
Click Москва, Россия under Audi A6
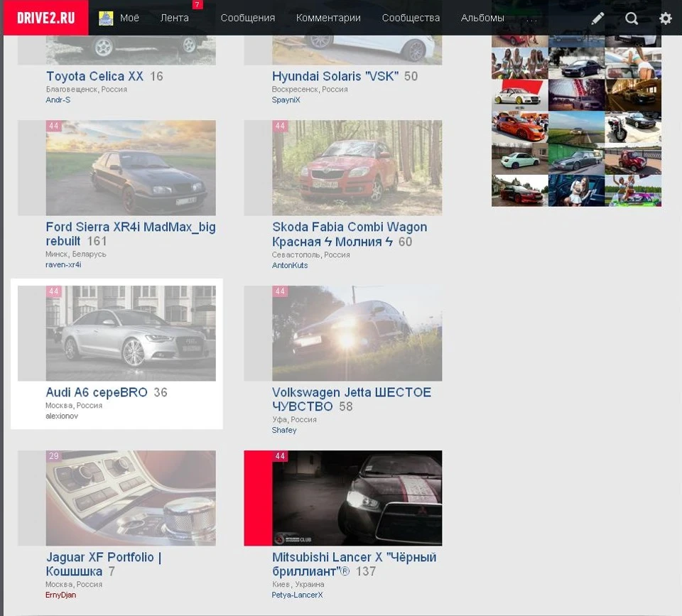(74, 406)
